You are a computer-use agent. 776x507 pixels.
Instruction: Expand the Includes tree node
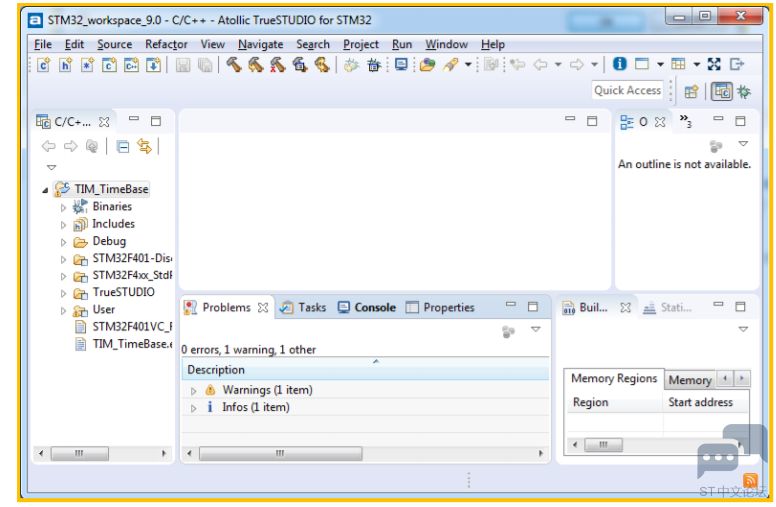63,225
